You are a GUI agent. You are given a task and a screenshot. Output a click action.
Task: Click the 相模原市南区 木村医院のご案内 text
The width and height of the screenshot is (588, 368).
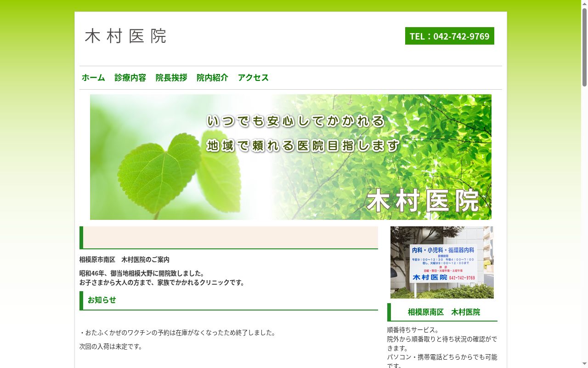click(124, 259)
